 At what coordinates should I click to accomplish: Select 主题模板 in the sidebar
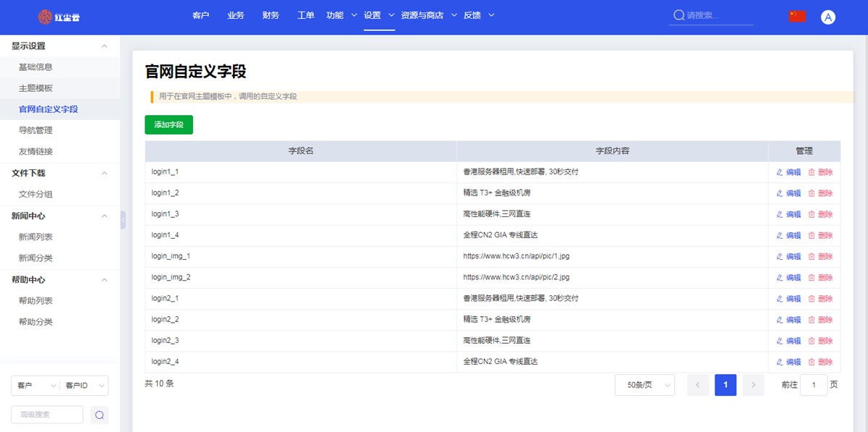(35, 88)
